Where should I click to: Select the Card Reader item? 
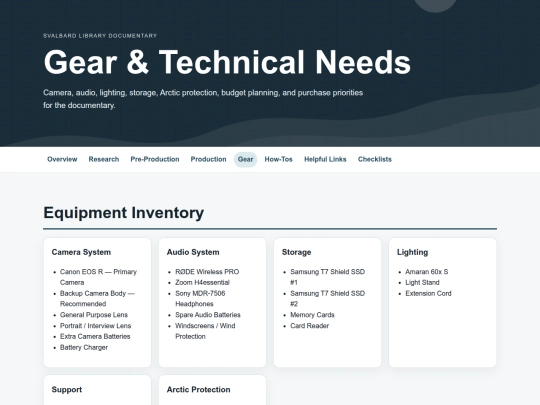pos(309,326)
